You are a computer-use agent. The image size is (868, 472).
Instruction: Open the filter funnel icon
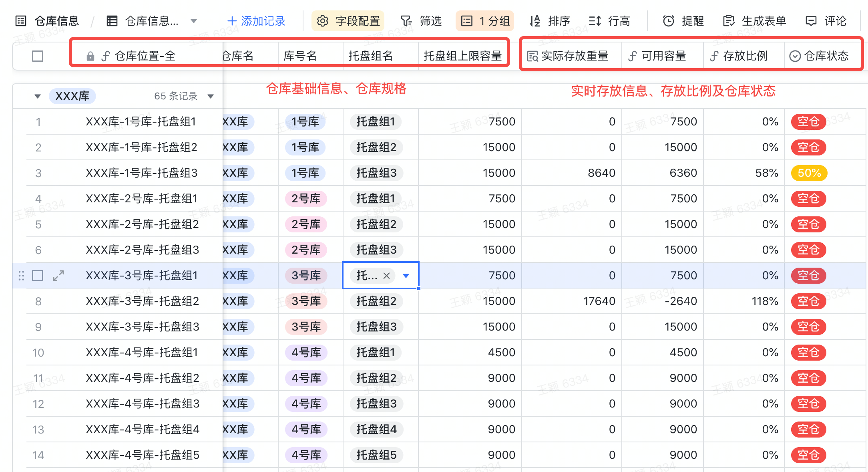pos(406,21)
